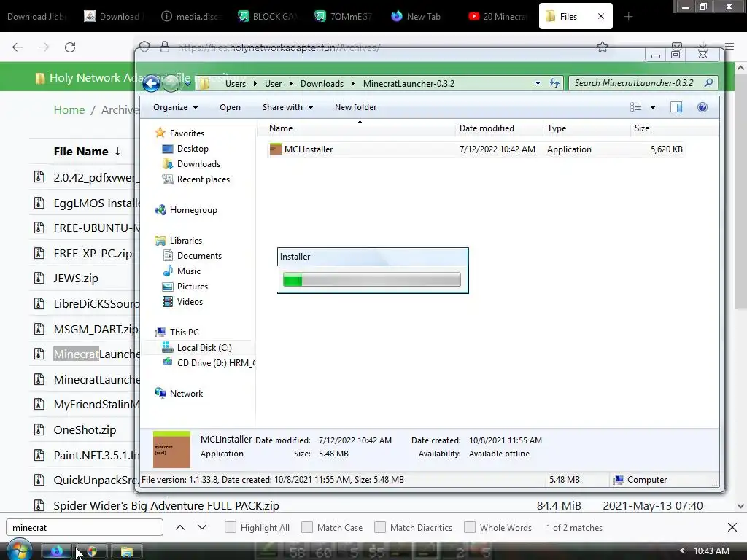This screenshot has width=747, height=560.
Task: Expand breadcrumb arrow after Users
Action: click(255, 83)
